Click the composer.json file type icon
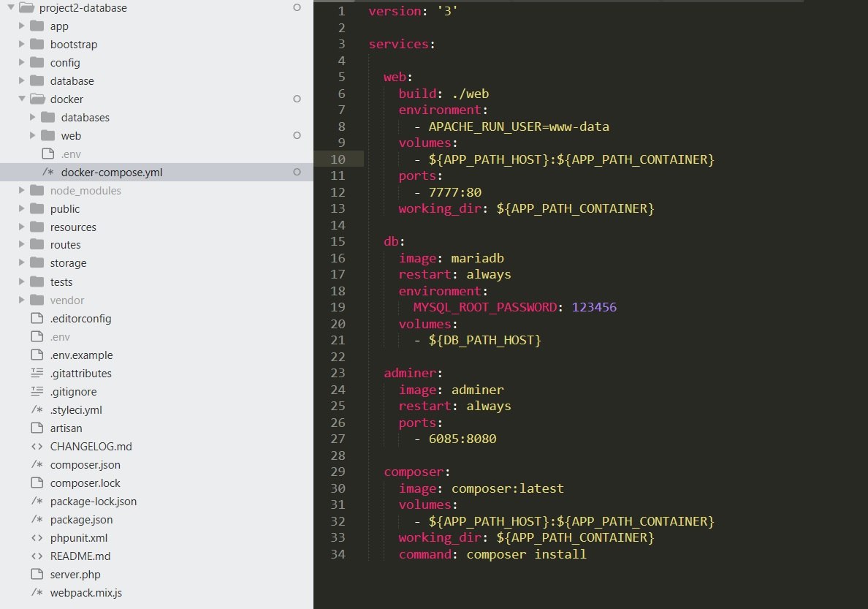 pyautogui.click(x=37, y=465)
